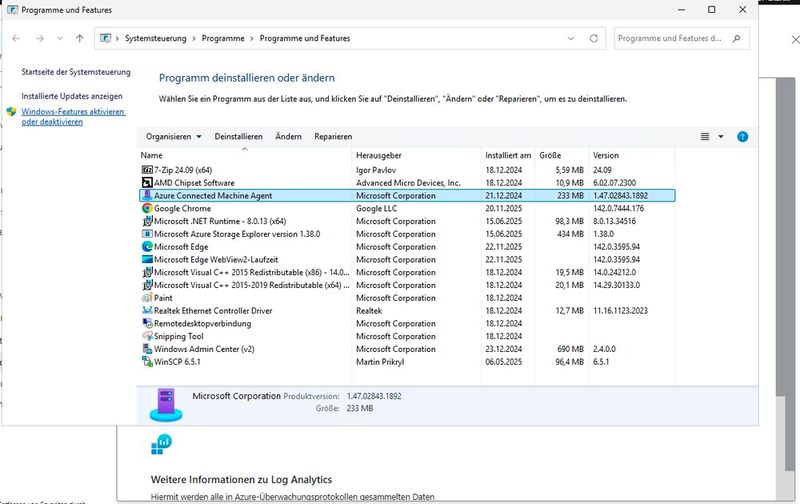Click the search magnifier icon

point(736,38)
